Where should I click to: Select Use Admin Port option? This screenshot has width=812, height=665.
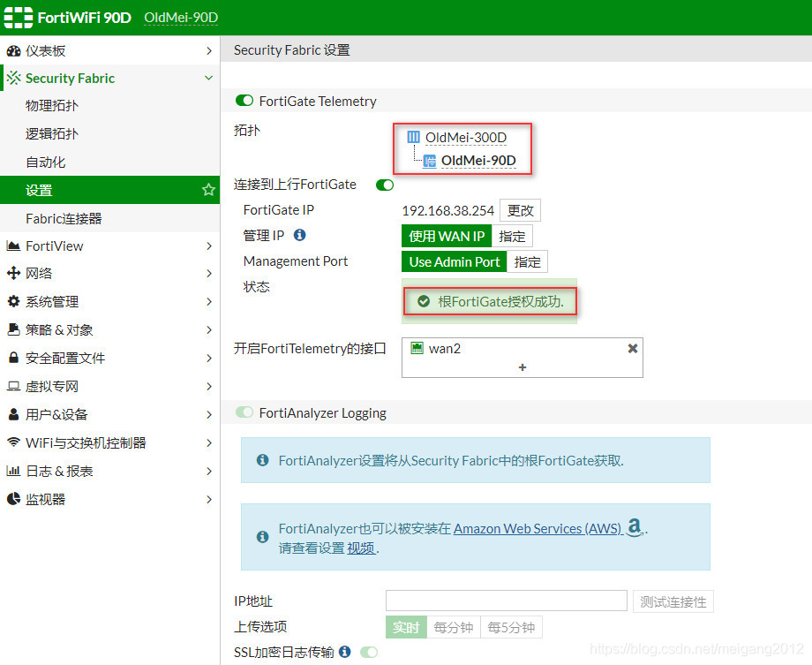click(455, 261)
